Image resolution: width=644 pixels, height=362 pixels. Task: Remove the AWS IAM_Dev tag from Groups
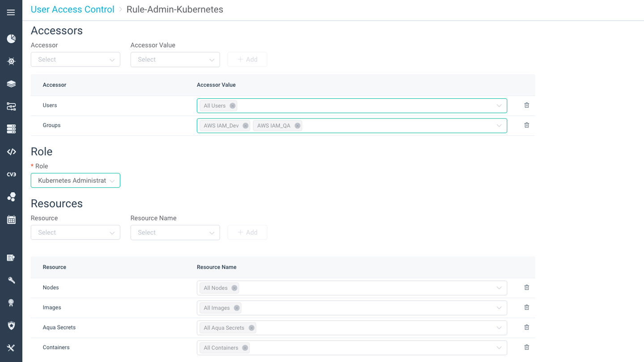245,126
